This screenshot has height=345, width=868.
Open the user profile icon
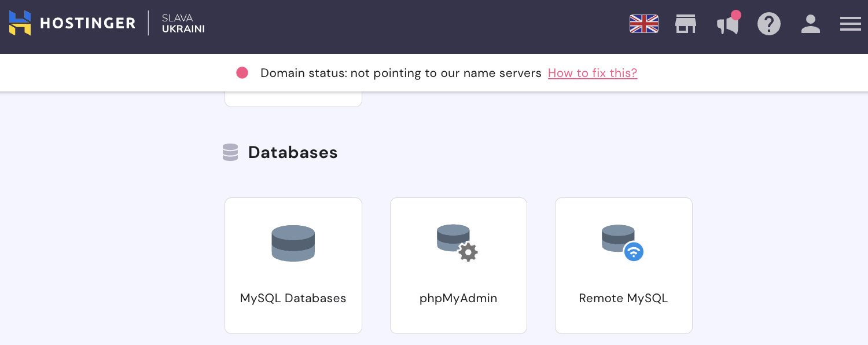(x=810, y=24)
